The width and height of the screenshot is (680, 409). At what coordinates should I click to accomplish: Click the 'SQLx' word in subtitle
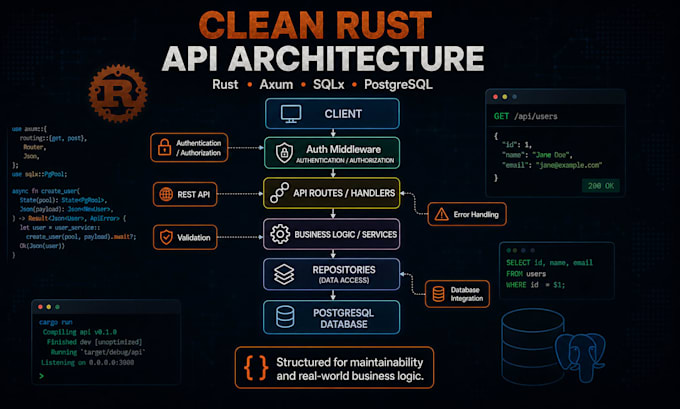329,84
